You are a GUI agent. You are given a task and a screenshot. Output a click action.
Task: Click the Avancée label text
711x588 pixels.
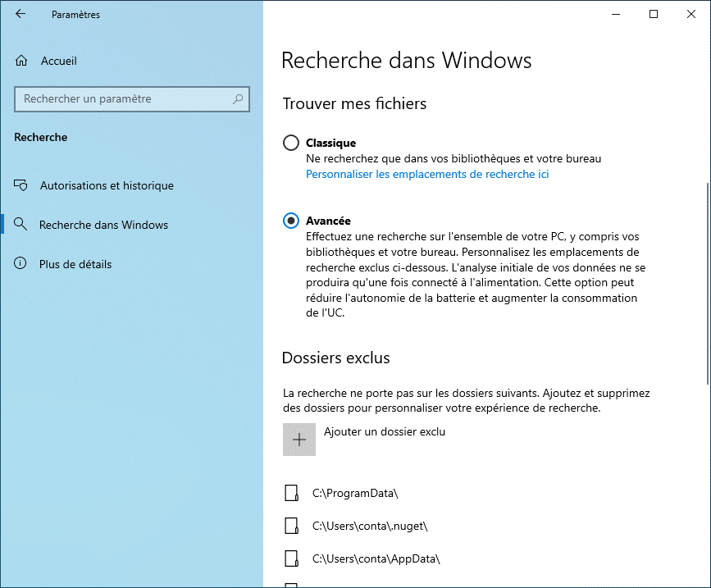pyautogui.click(x=328, y=221)
